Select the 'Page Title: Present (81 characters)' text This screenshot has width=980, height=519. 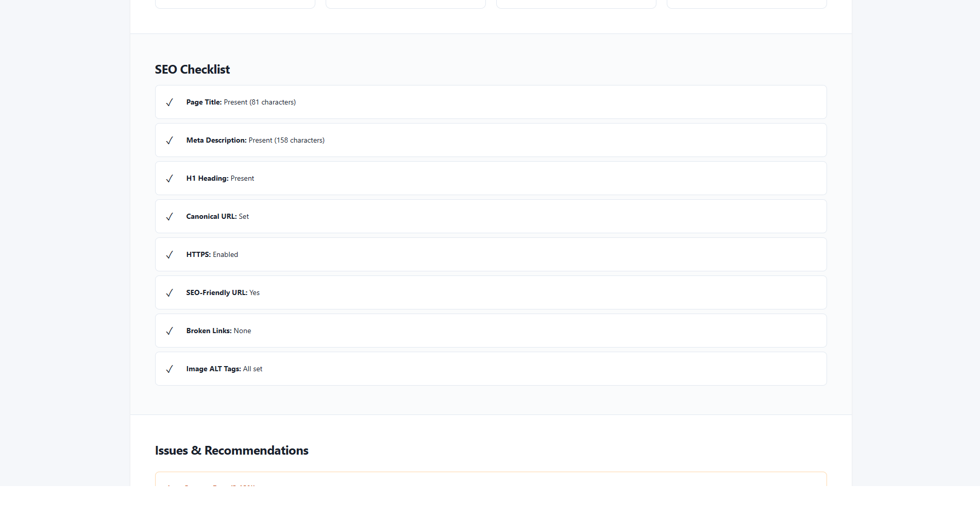click(x=241, y=102)
